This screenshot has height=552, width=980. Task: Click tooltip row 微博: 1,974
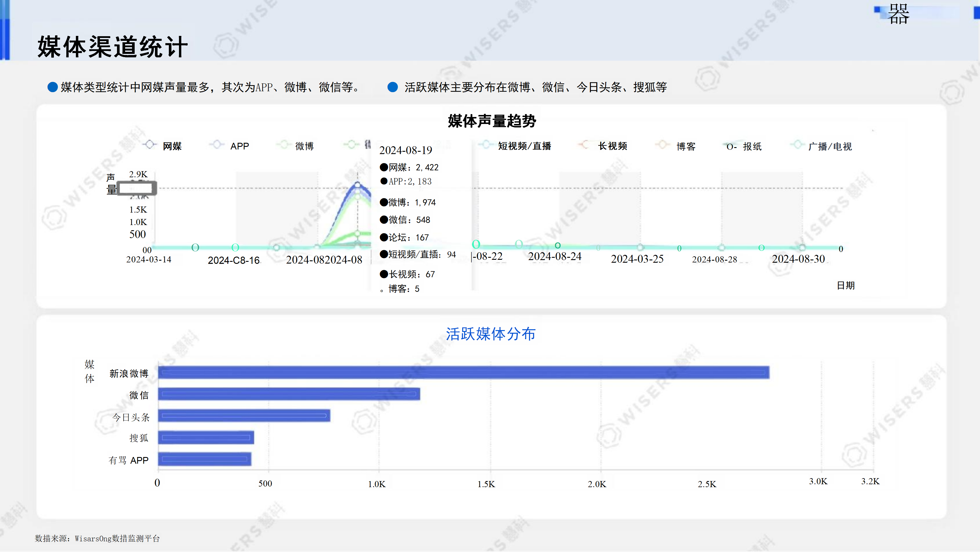[x=408, y=202]
